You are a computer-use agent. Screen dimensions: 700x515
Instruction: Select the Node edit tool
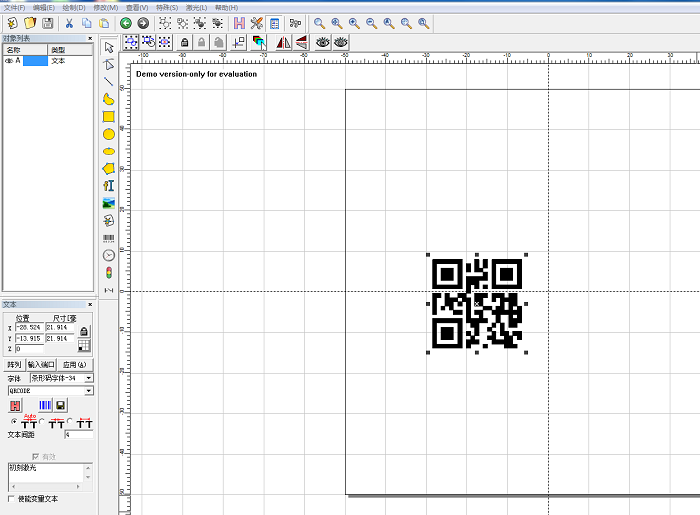tap(109, 65)
